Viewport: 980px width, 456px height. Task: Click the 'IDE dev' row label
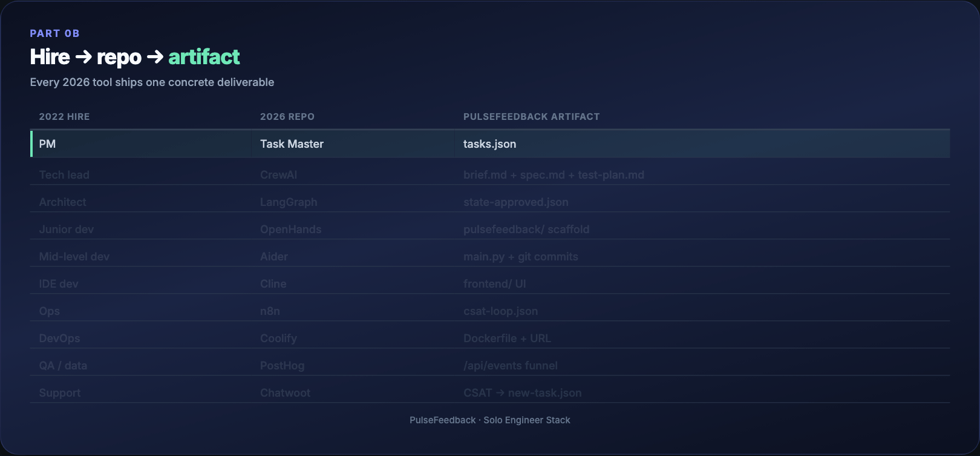(x=59, y=284)
